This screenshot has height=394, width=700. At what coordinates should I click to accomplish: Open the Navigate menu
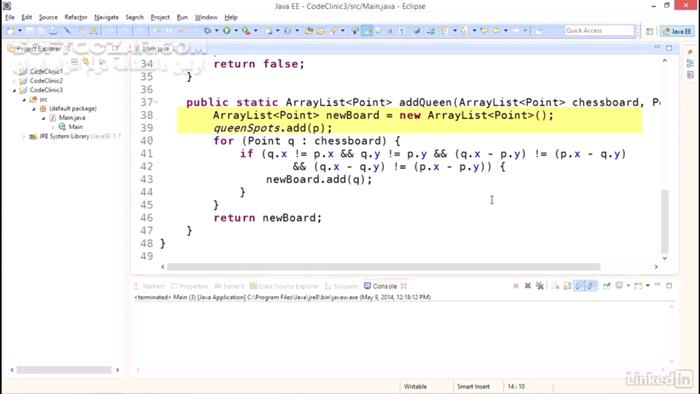[107, 17]
